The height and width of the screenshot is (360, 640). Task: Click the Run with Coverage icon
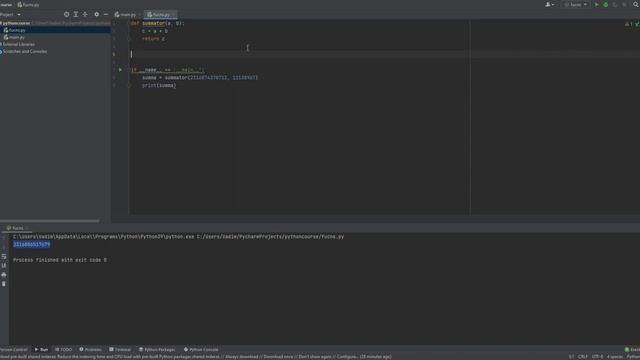[615, 4]
